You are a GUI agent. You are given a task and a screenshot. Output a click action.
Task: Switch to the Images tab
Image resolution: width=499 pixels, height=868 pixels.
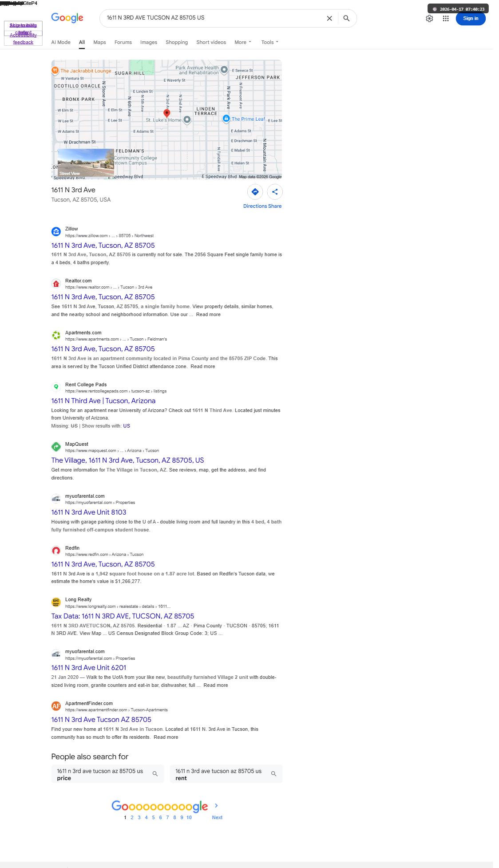pyautogui.click(x=149, y=42)
